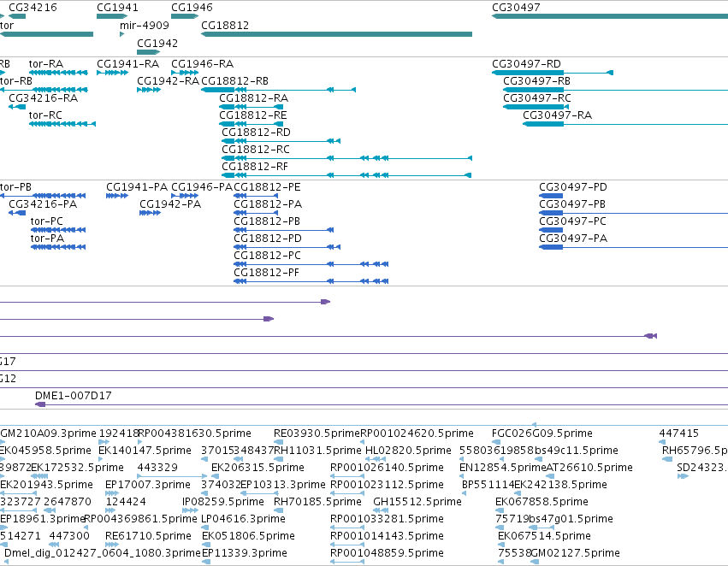Click the tor-PA protein label

pyautogui.click(x=47, y=239)
